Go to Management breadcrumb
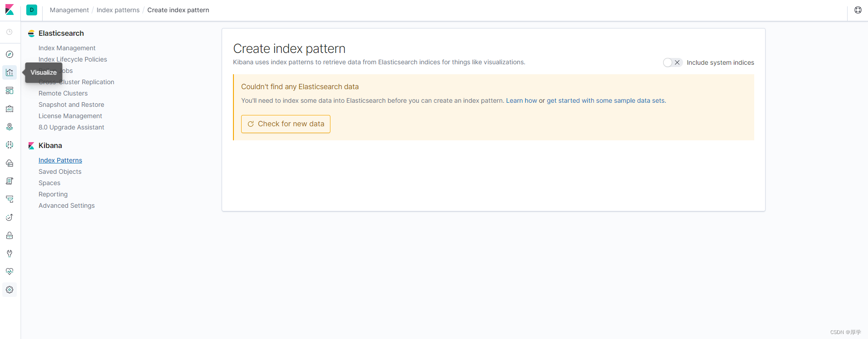 pos(69,10)
